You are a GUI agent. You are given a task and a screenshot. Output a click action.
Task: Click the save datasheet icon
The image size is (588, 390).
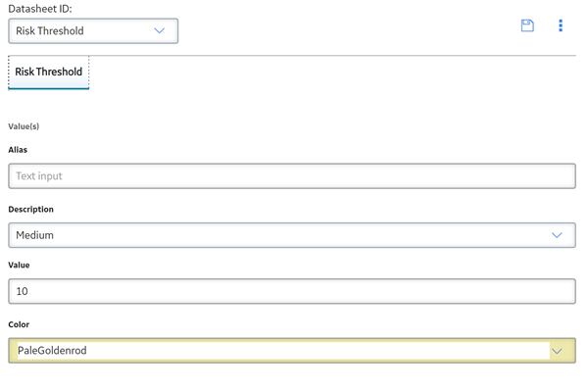point(527,25)
